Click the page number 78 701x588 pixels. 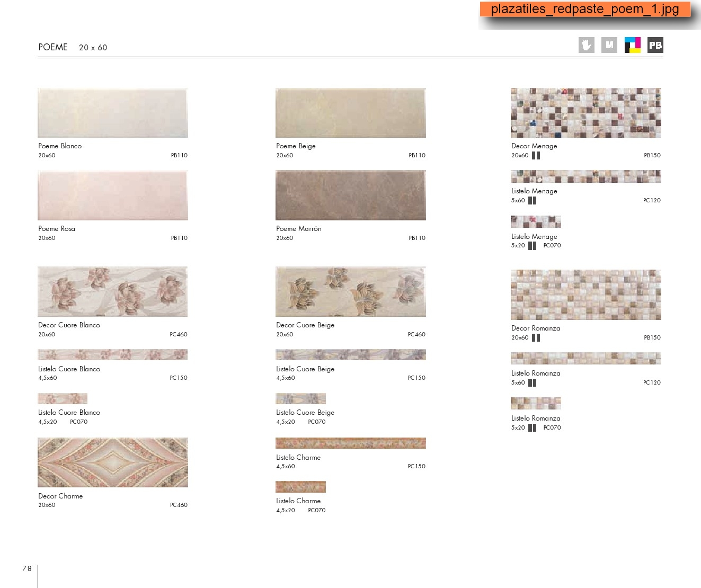[27, 568]
